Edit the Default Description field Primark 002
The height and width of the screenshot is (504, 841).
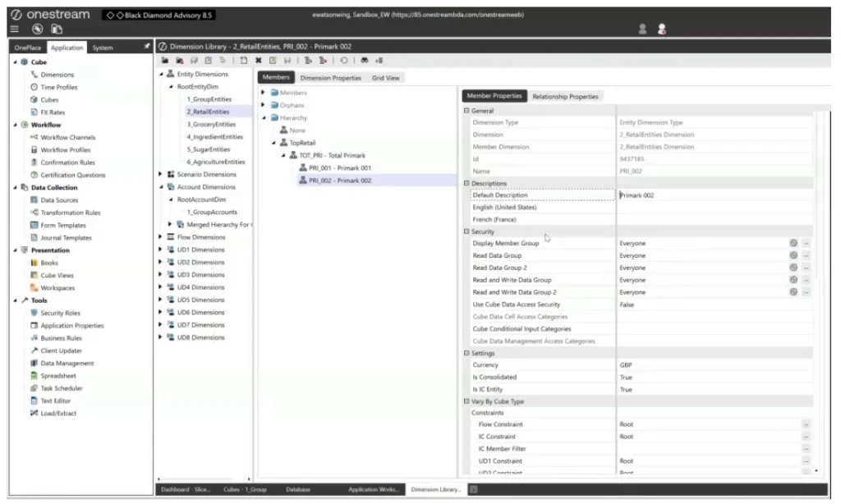[715, 195]
